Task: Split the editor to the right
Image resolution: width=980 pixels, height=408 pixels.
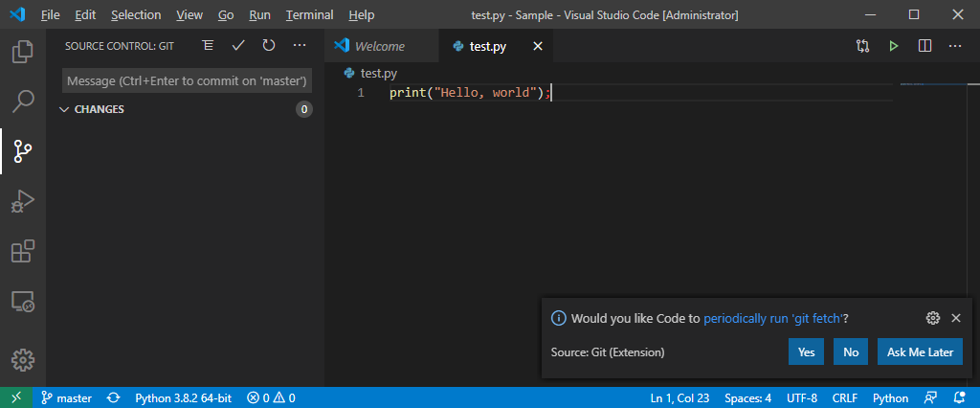Action: pyautogui.click(x=925, y=46)
